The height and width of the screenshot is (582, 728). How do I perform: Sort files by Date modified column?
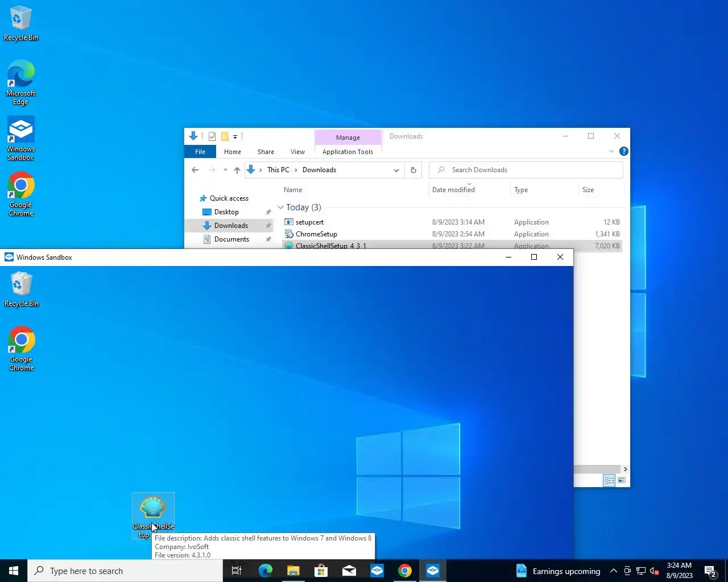469,190
